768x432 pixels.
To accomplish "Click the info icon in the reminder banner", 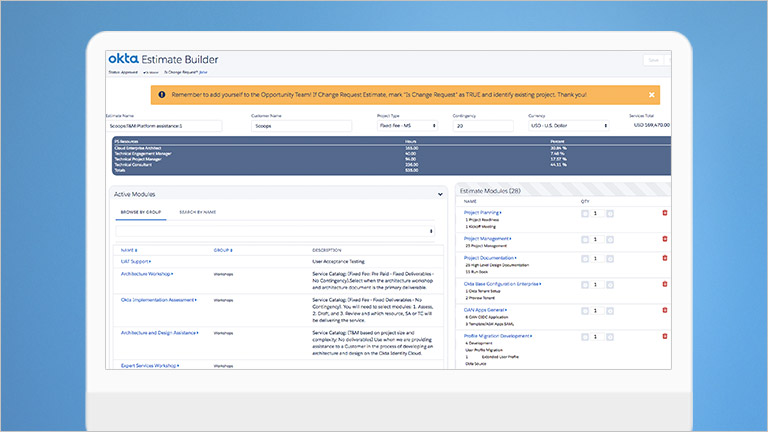I will 162,95.
